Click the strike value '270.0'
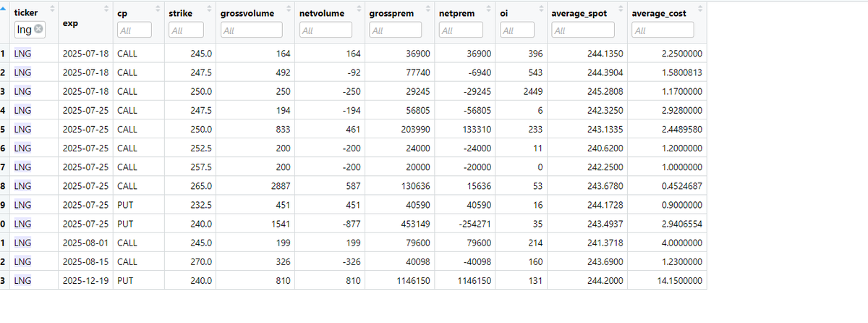 201,261
